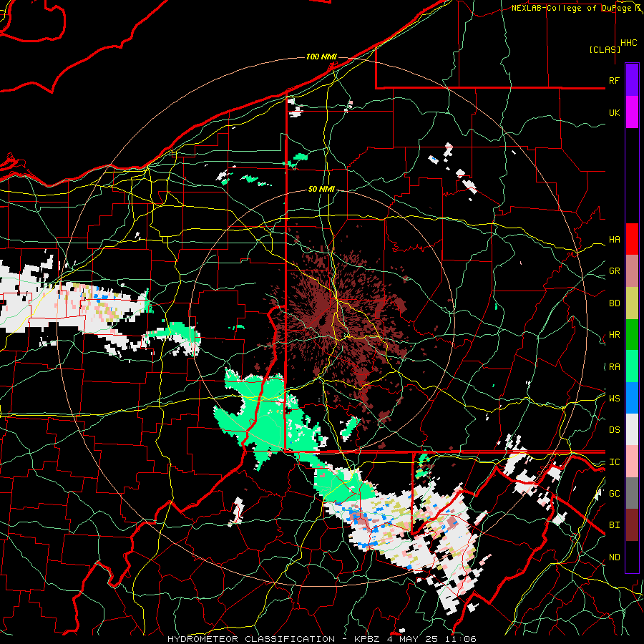The width and height of the screenshot is (644, 644).
Task: Select the GR dusty-pink legend color
Action: [x=632, y=271]
